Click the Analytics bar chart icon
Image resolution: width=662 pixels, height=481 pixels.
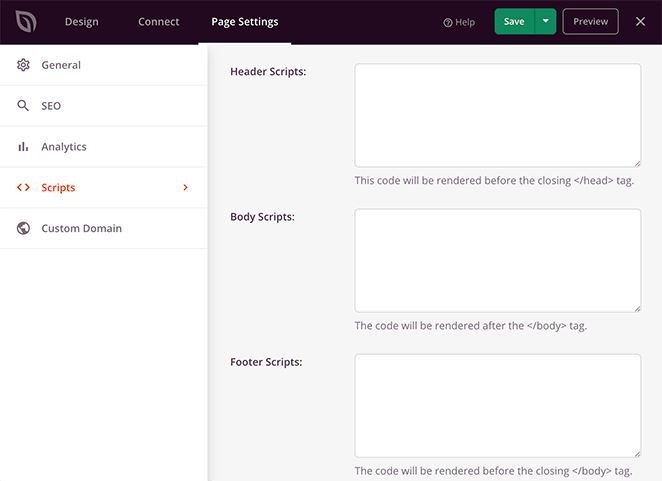coord(23,147)
